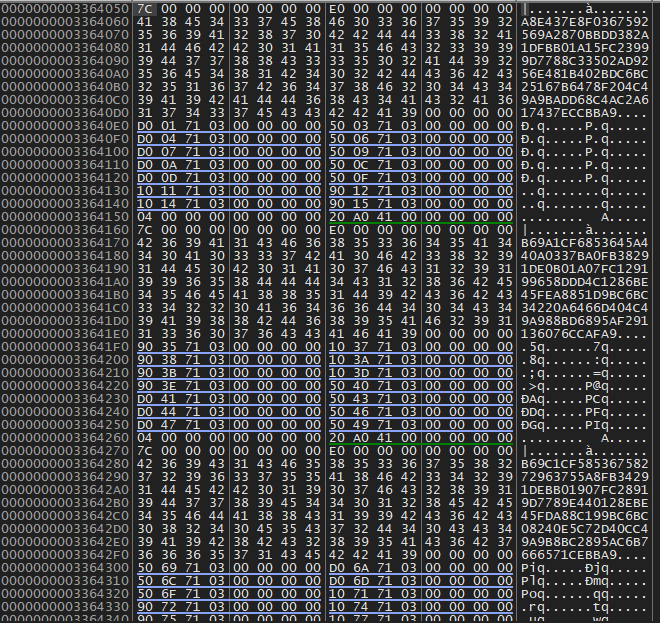Image resolution: width=660 pixels, height=623 pixels.
Task: Select byte 3A in row 0000000003364200
Action: [x=361, y=360]
